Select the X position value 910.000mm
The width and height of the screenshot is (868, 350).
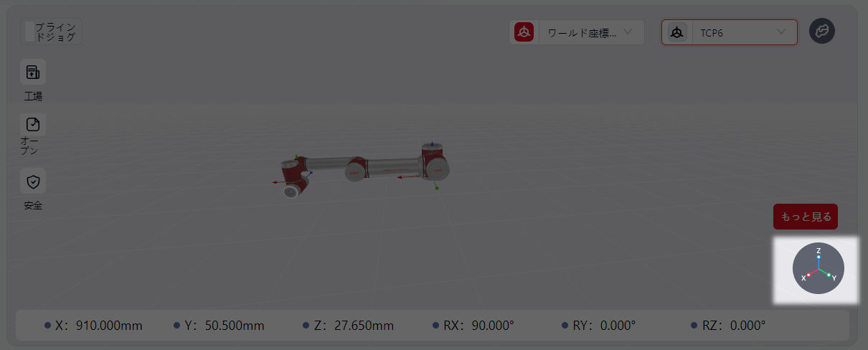(109, 326)
